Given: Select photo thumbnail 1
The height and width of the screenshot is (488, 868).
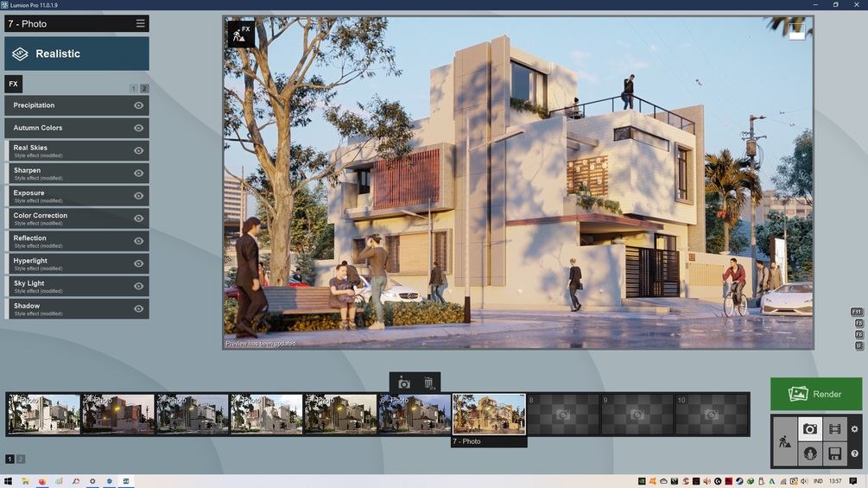Looking at the screenshot, I should pos(44,414).
